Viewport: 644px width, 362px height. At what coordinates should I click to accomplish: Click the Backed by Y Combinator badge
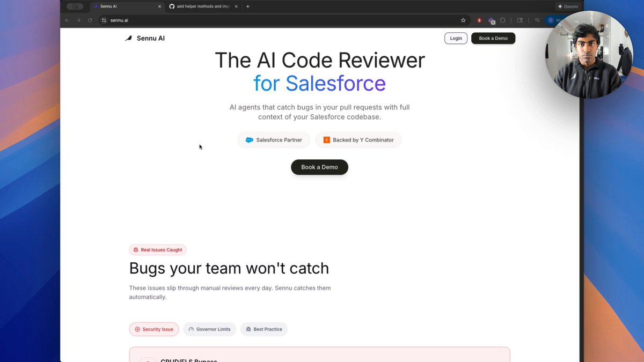(358, 140)
